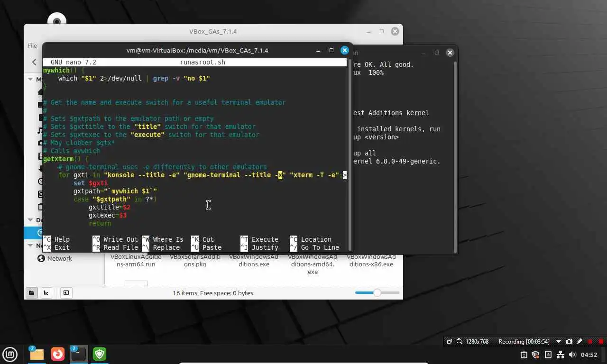
Task: Close the background terminal window
Action: click(450, 53)
